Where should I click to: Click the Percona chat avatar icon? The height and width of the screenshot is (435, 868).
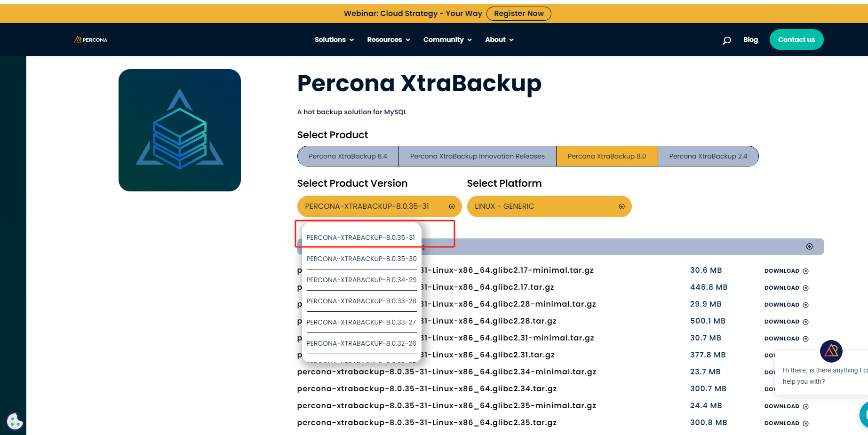tap(831, 351)
